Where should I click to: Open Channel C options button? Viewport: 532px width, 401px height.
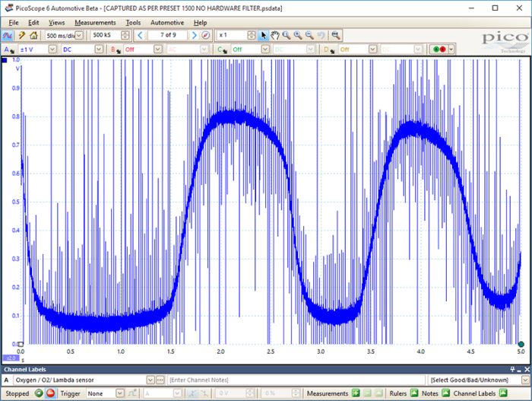222,49
